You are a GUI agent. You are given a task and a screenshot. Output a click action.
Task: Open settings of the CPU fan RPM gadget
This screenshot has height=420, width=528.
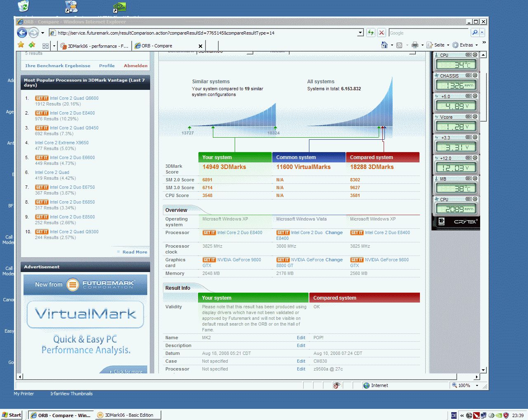coord(469,199)
